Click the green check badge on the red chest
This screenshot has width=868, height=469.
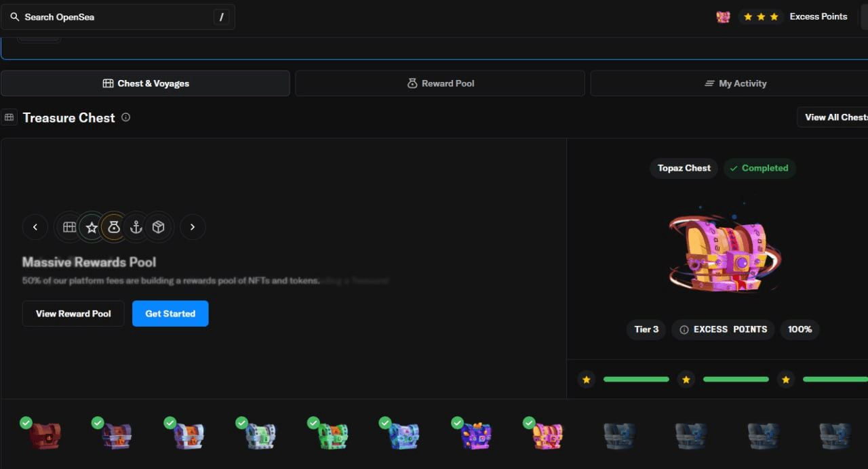pos(26,423)
